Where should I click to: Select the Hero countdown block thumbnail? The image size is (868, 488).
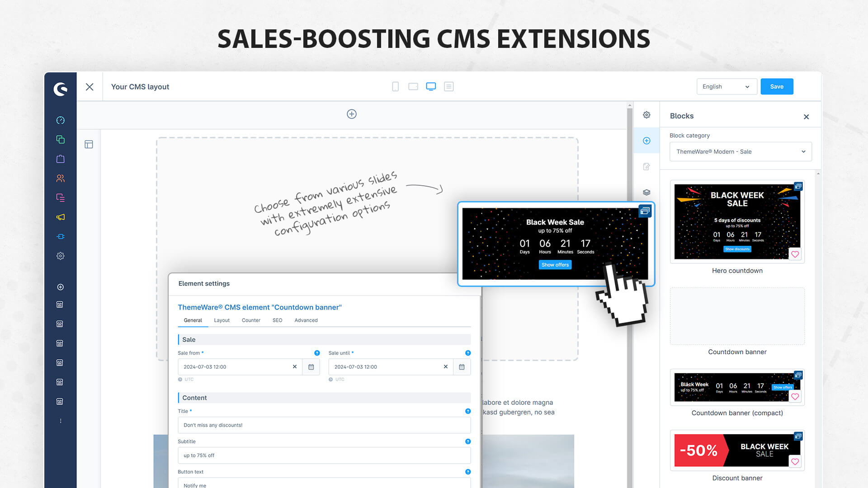point(737,221)
